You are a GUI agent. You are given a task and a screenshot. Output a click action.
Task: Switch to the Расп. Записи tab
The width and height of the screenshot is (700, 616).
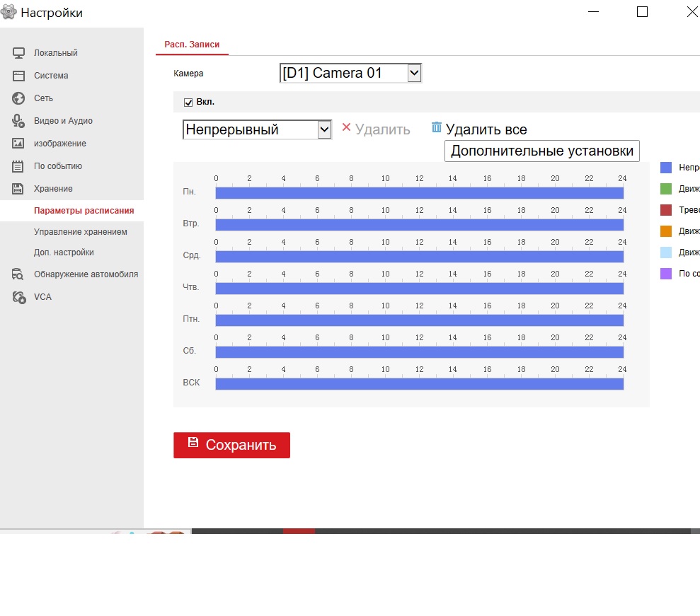[x=192, y=45]
